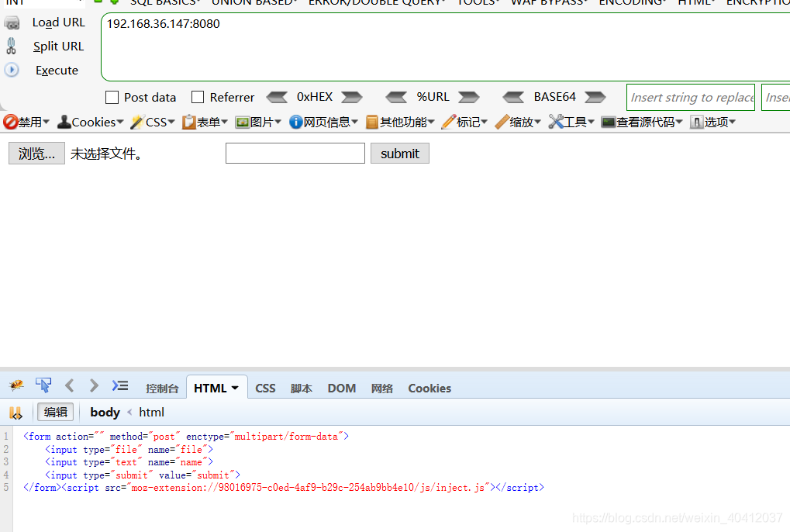Click the Execute play icon
Image resolution: width=790 pixels, height=532 pixels.
click(x=12, y=70)
